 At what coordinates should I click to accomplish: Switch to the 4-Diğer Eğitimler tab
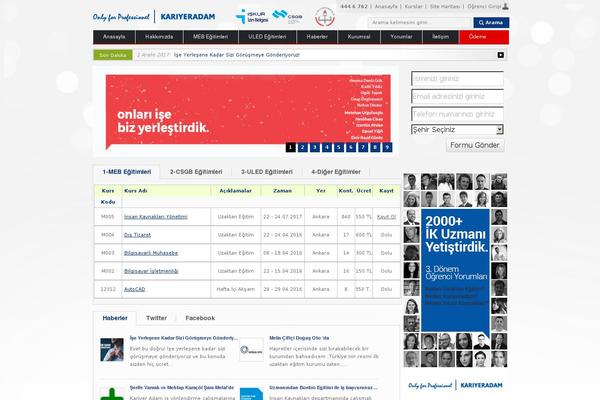(336, 172)
